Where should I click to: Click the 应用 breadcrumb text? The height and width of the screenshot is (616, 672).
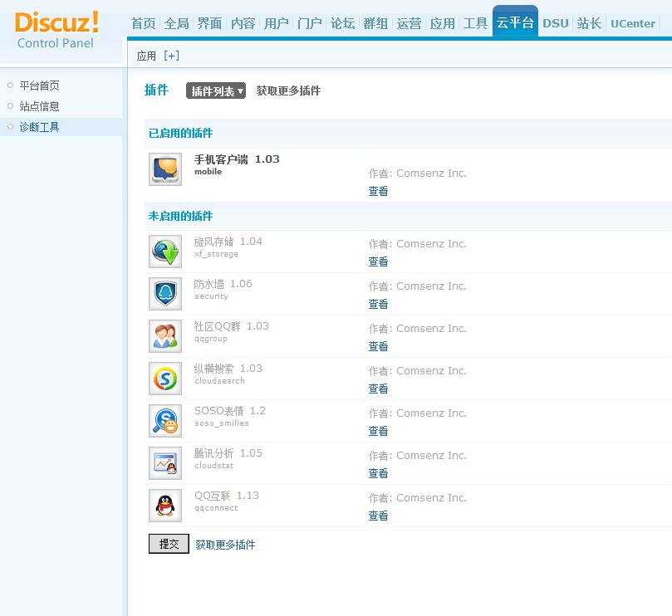click(146, 56)
